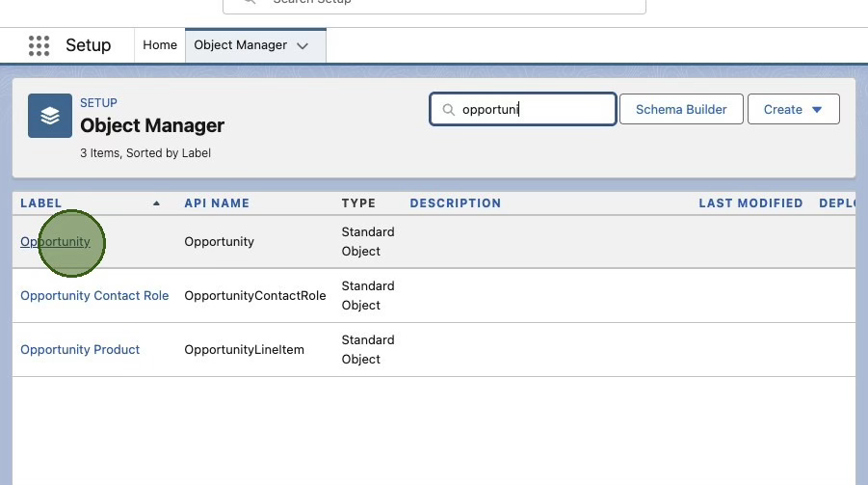Expand the Object Manager tab chevron
This screenshot has width=868, height=485.
click(302, 45)
